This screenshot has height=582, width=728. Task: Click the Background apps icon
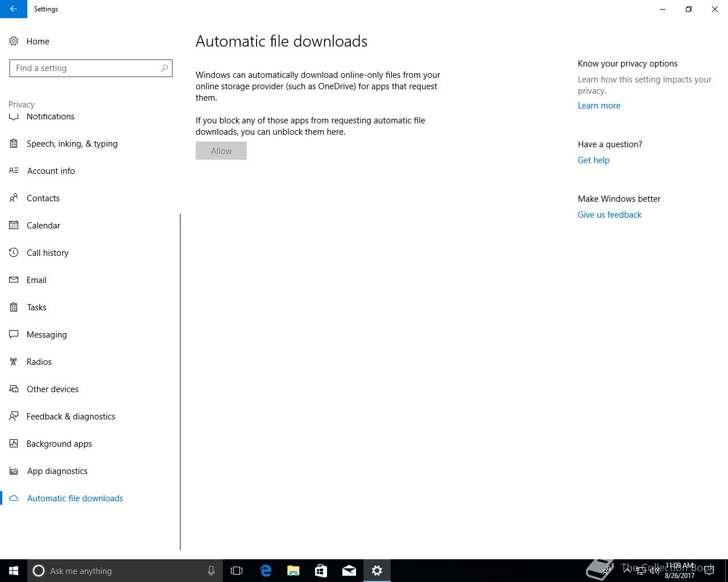pyautogui.click(x=14, y=444)
